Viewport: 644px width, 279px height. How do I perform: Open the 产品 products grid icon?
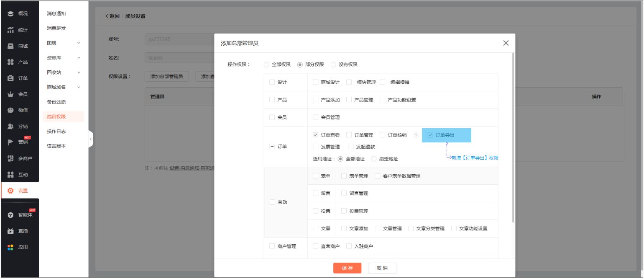[11, 62]
